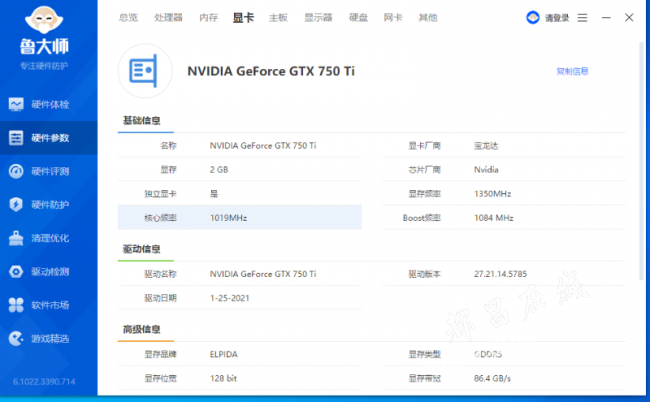Click the NVIDIA GeForce GTX 750 Ti heading
The width and height of the screenshot is (650, 402).
click(x=271, y=71)
